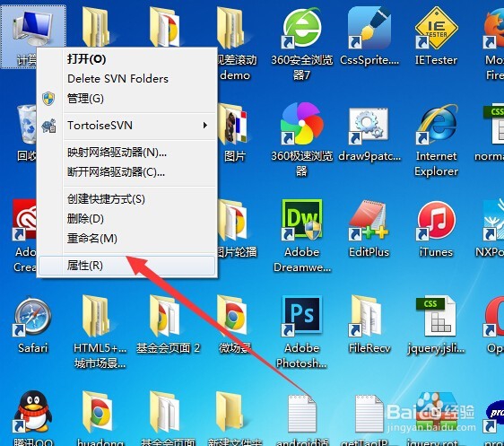Viewport: 504px width, 446px height.
Task: Choose Delete SVN Folders menu entry
Action: point(126,79)
